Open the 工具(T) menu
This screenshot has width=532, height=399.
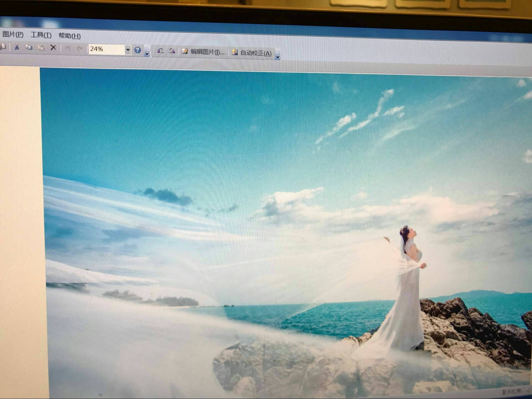click(41, 35)
